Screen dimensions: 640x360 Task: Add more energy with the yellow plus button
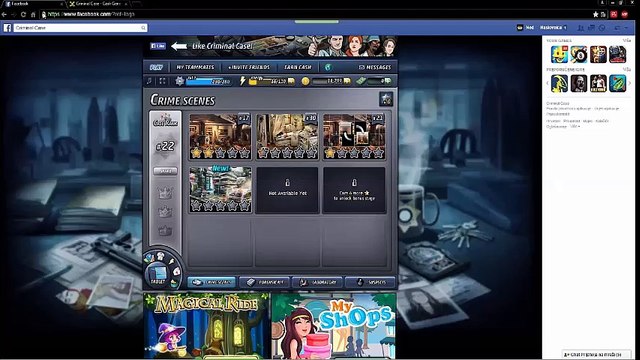pyautogui.click(x=291, y=81)
